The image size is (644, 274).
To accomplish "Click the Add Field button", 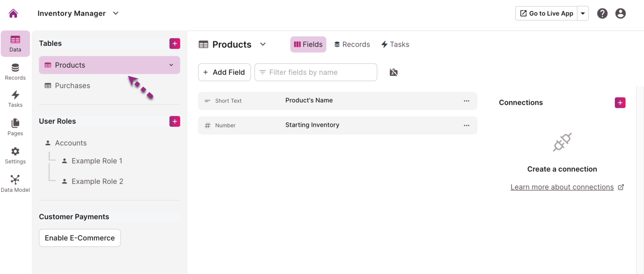I will coord(224,72).
